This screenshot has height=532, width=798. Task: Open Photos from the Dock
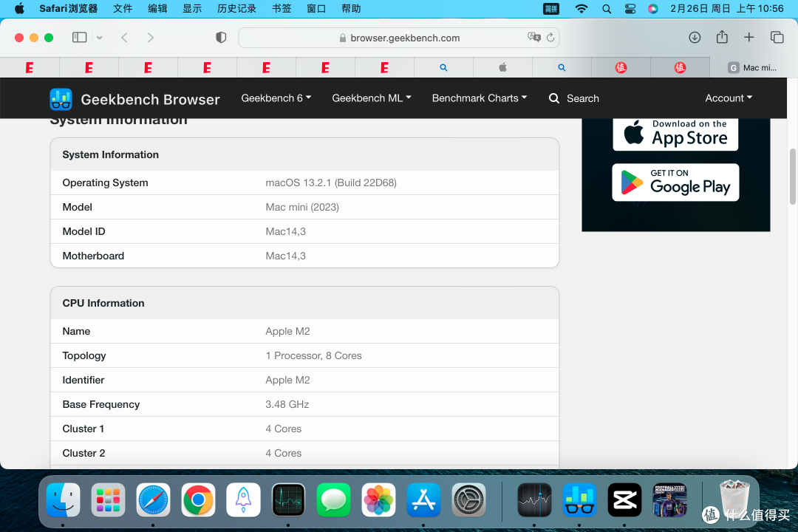[378, 500]
